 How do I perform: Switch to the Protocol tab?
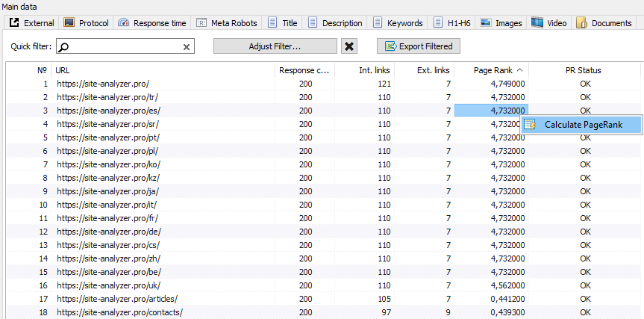pyautogui.click(x=87, y=23)
